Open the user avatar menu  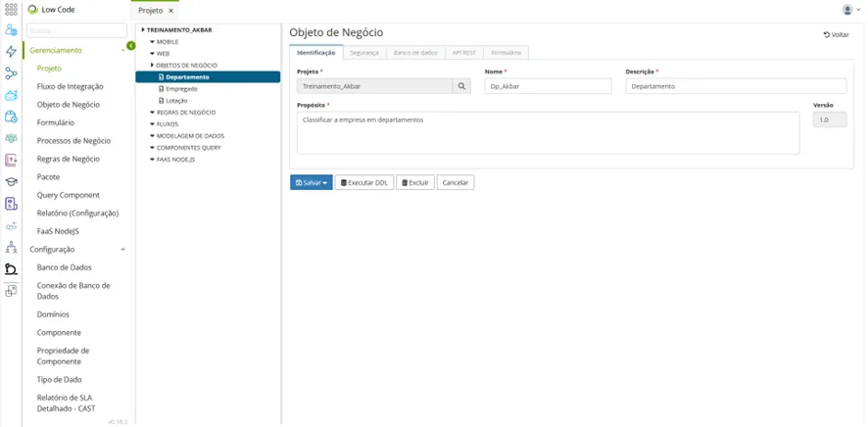[851, 10]
